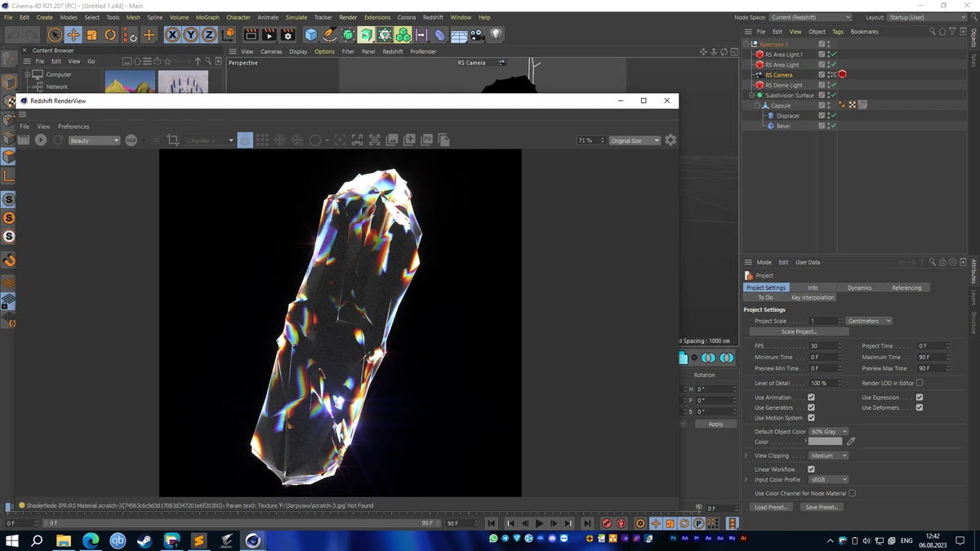Click the color picker eyedropper icon
Viewport: 980px width, 551px height.
(851, 442)
